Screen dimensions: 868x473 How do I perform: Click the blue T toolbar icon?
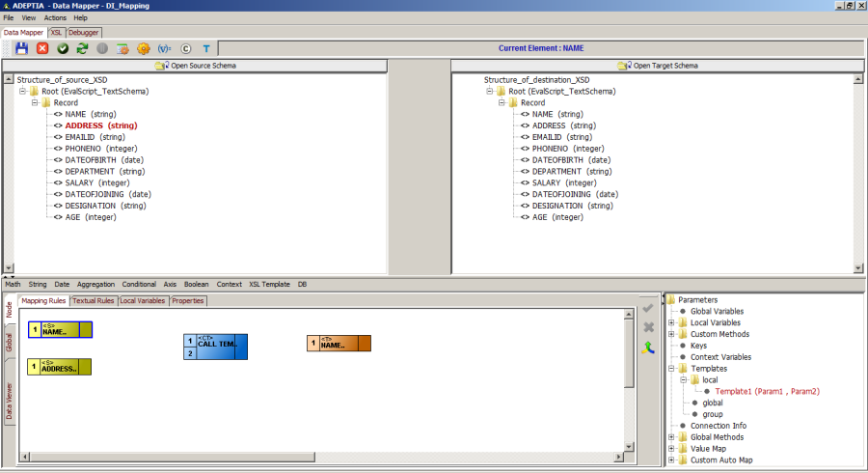tap(205, 48)
